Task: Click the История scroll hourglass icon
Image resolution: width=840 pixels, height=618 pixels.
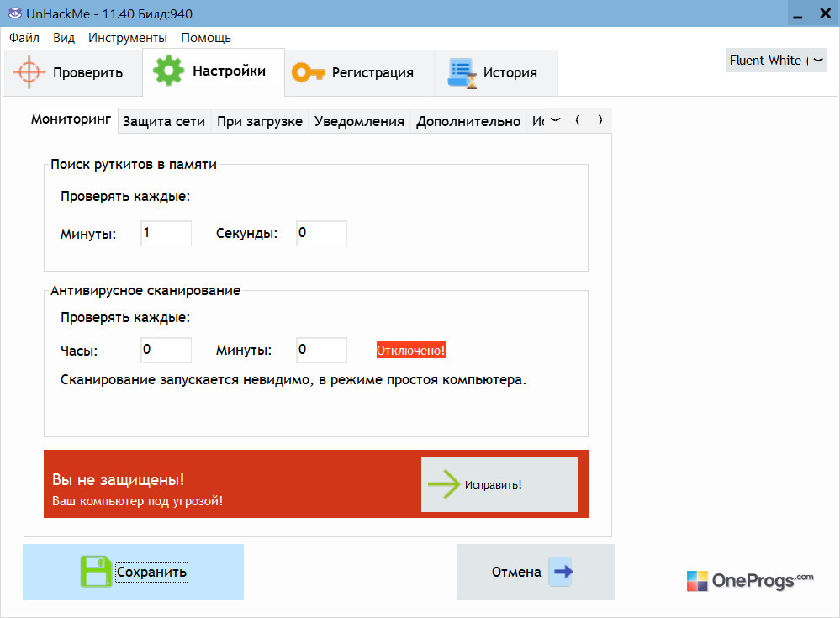Action: tap(462, 73)
